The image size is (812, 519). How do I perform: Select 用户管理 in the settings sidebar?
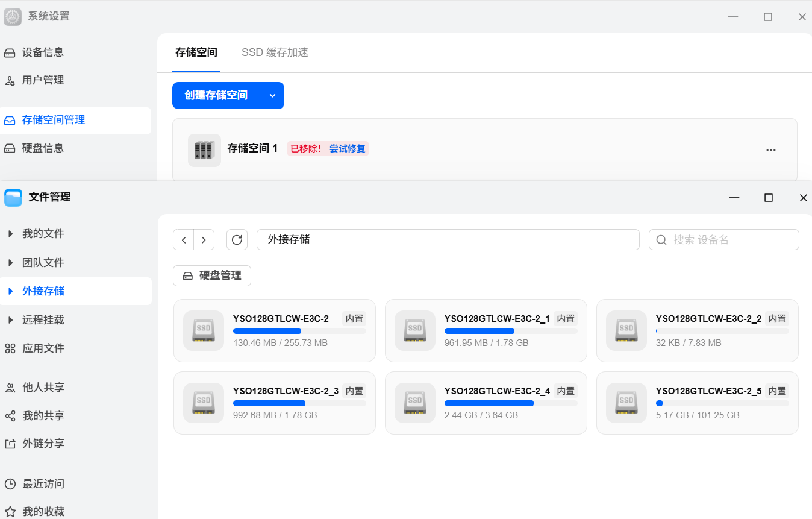[43, 80]
